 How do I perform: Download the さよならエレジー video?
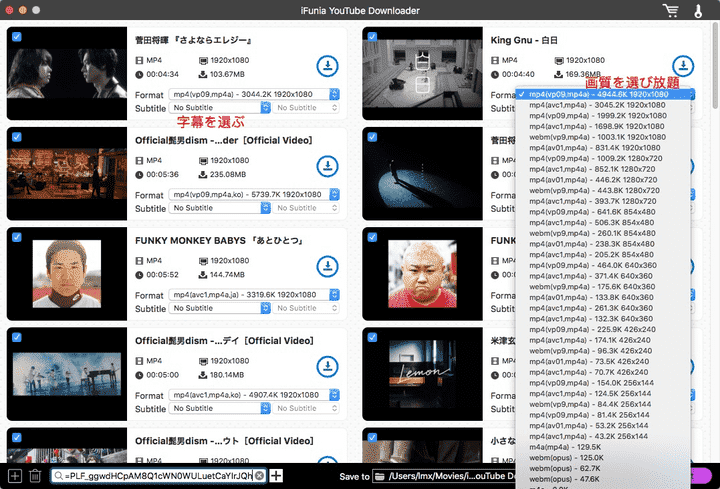tap(327, 66)
